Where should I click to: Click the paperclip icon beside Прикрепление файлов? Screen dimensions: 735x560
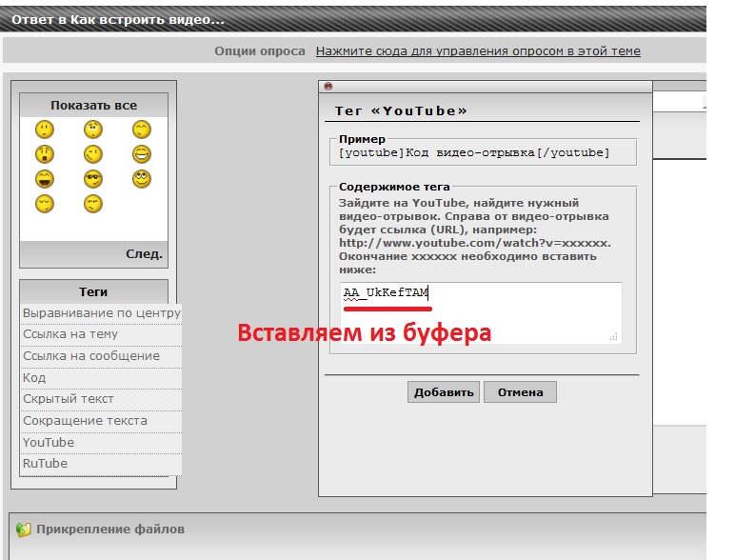click(24, 530)
